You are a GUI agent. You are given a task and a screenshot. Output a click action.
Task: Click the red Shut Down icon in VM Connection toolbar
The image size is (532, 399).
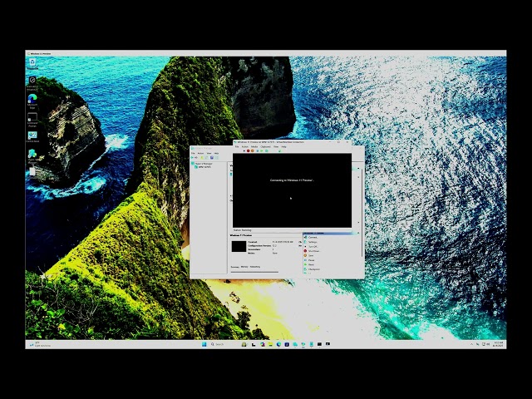click(248, 151)
